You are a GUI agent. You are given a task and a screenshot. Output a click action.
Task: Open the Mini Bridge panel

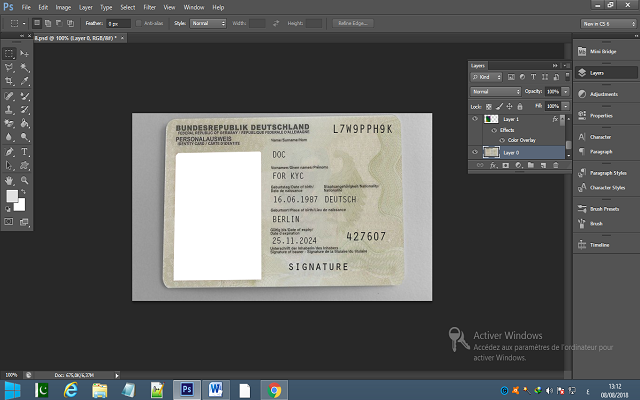[x=603, y=51]
